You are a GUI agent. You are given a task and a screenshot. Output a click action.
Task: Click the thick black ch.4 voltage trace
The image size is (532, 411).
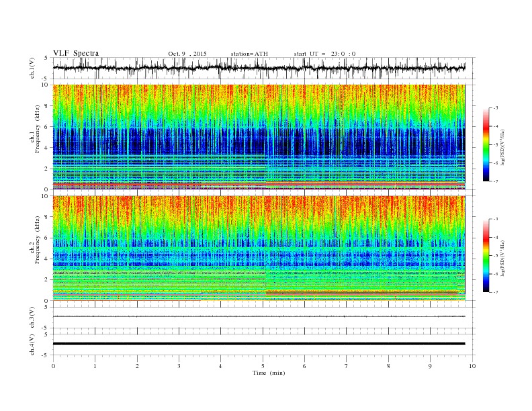coord(259,344)
